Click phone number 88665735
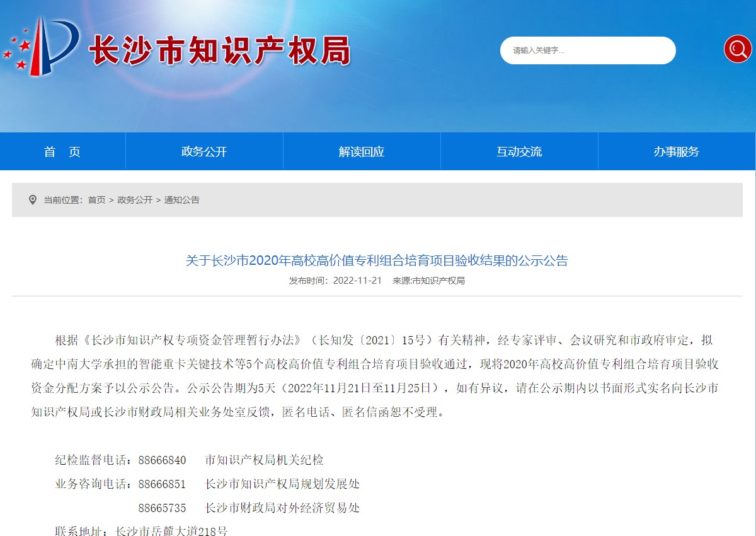The image size is (756, 536). click(162, 508)
